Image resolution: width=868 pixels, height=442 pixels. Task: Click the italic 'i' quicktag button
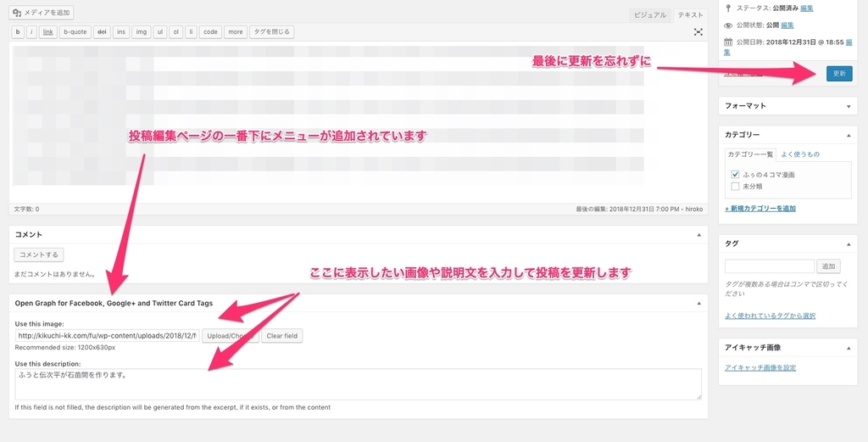point(32,32)
